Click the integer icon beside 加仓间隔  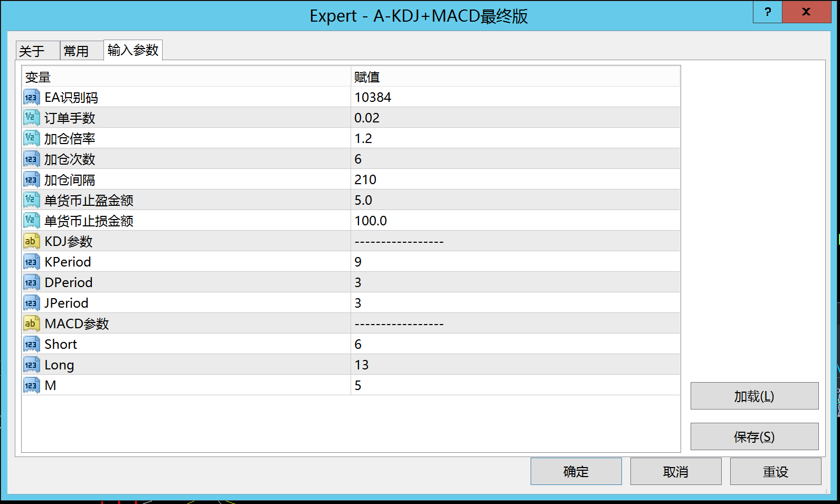pyautogui.click(x=31, y=179)
